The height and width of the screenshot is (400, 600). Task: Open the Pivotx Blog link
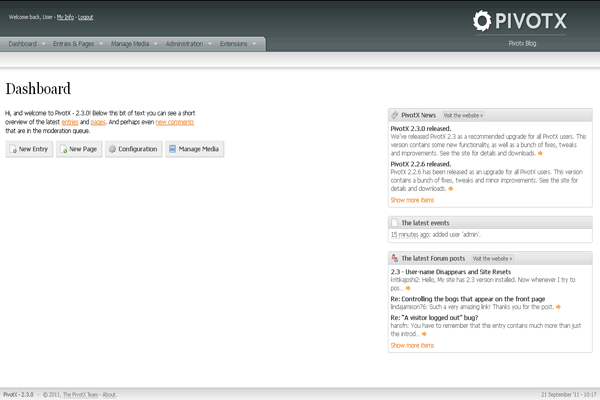522,43
